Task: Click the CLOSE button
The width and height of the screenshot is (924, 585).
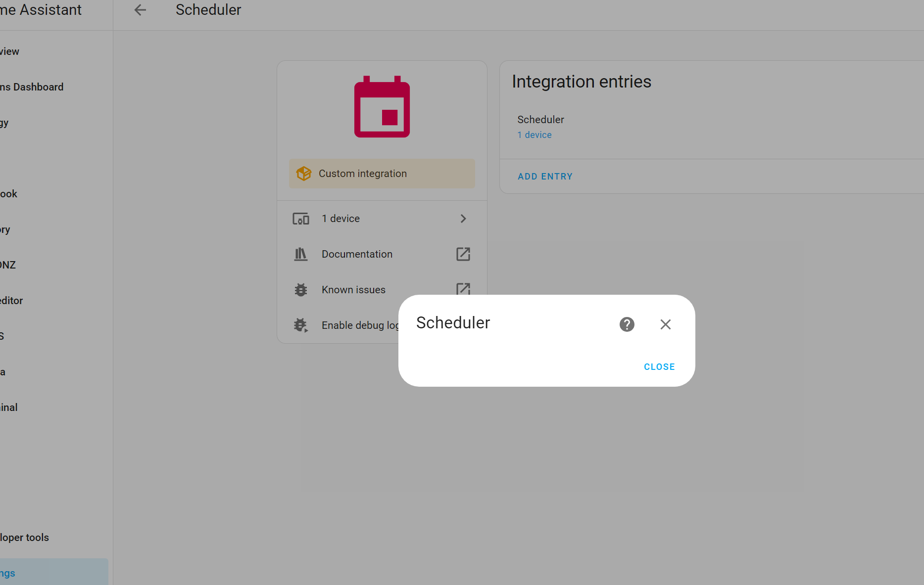Action: click(659, 366)
